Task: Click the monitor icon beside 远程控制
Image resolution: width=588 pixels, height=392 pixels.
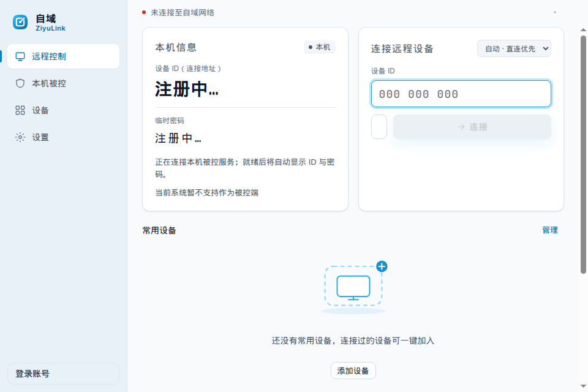Action: click(20, 56)
